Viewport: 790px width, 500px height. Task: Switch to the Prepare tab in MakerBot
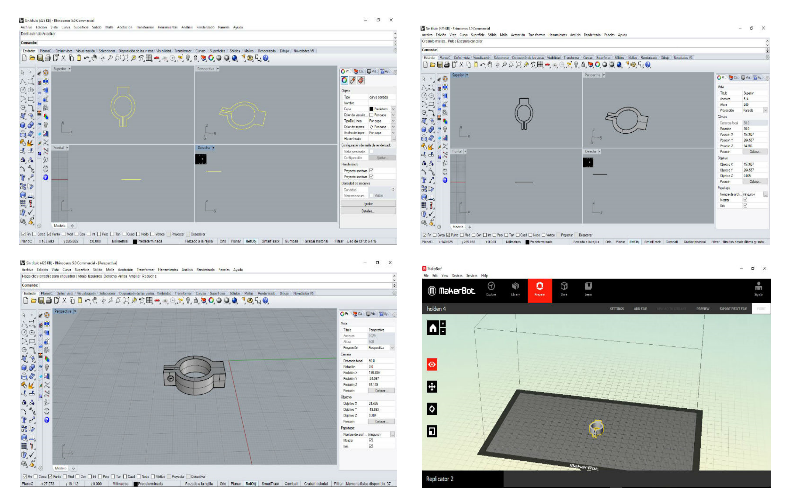tap(539, 290)
